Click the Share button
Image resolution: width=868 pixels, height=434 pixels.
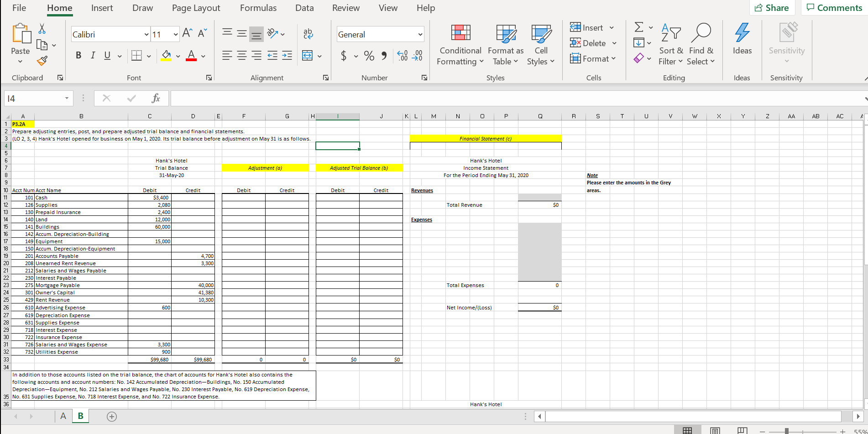(x=772, y=7)
